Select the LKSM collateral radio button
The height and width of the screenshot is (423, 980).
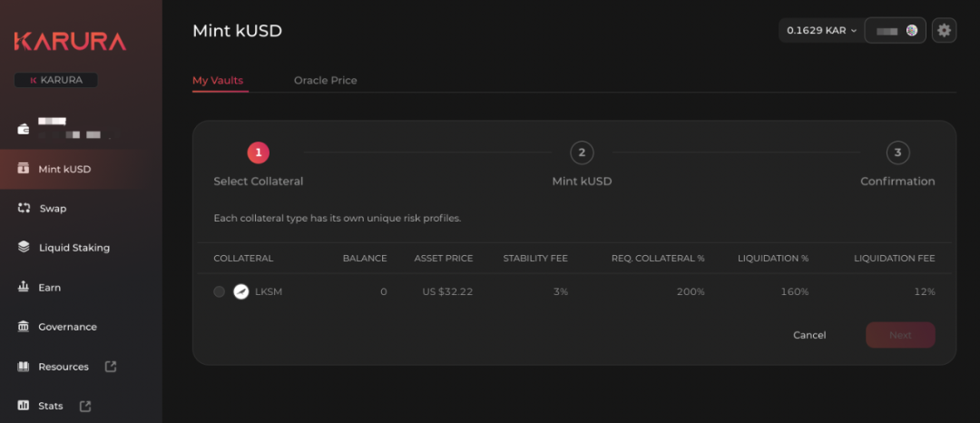tap(219, 291)
